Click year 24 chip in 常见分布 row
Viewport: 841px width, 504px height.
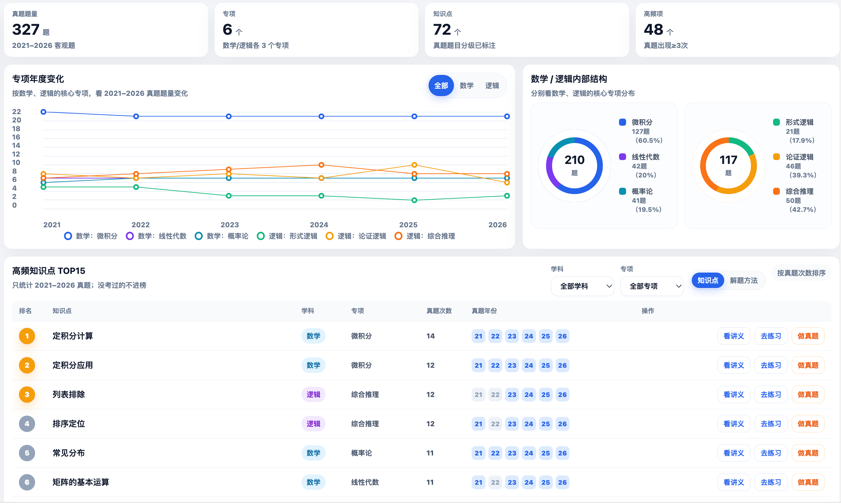point(529,453)
